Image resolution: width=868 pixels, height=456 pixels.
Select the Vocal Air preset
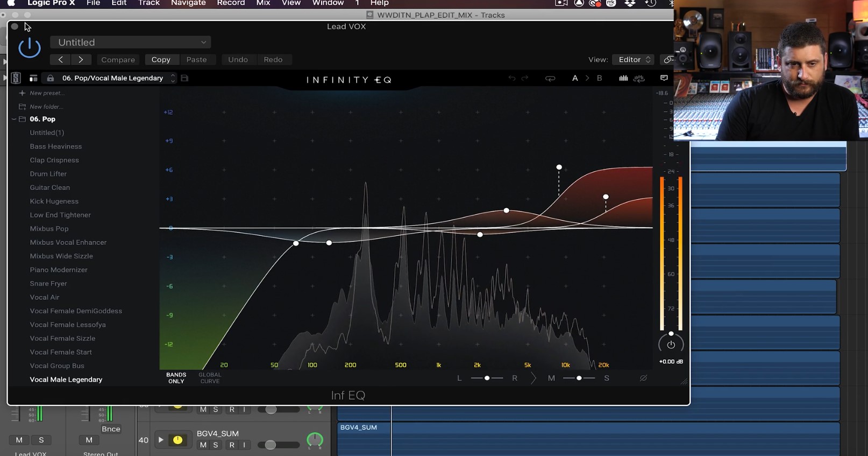pyautogui.click(x=45, y=297)
